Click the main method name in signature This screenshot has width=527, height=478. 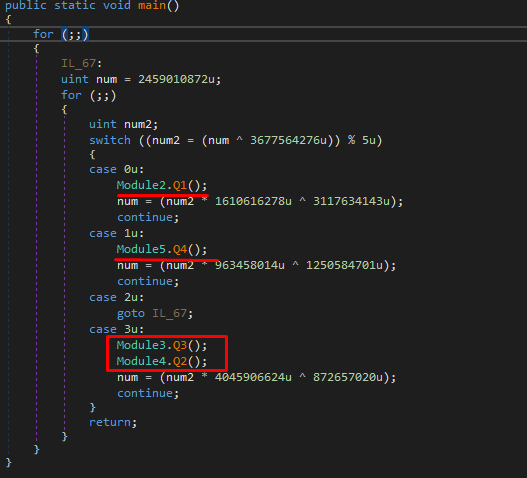(152, 5)
